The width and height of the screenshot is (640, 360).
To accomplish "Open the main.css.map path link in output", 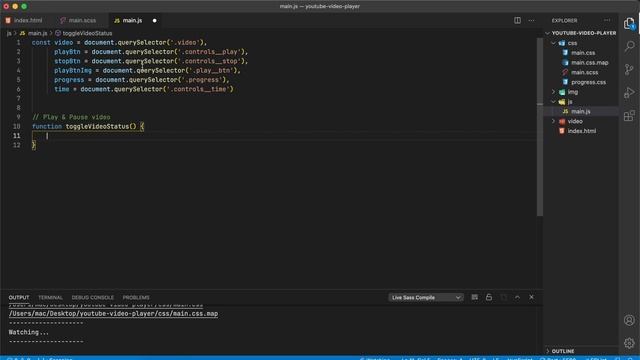I will point(113,313).
